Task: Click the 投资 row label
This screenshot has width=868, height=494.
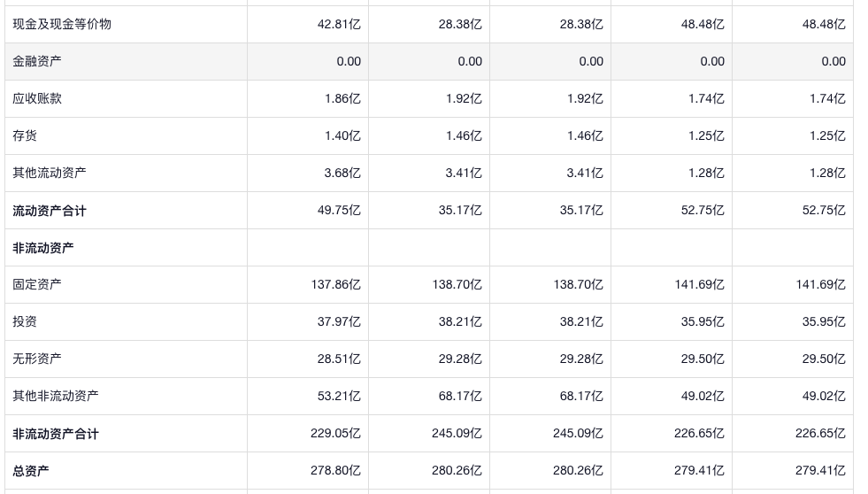Action: (25, 321)
